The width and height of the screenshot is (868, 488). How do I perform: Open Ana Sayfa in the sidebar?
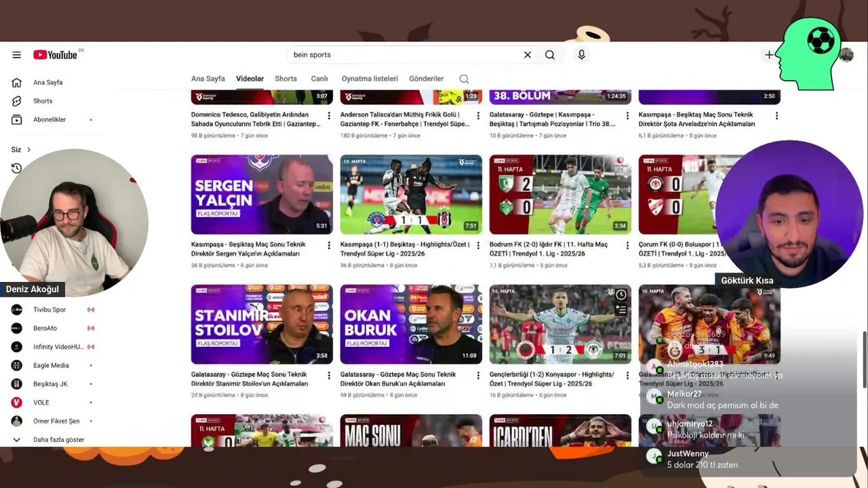pos(47,82)
